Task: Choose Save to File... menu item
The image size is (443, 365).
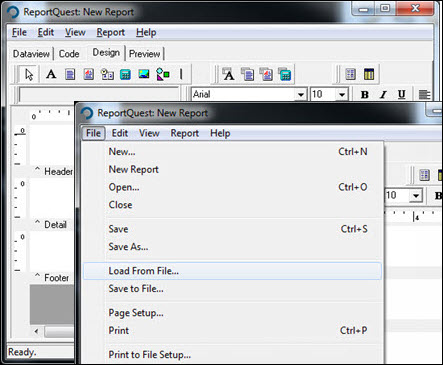Action: pyautogui.click(x=232, y=288)
